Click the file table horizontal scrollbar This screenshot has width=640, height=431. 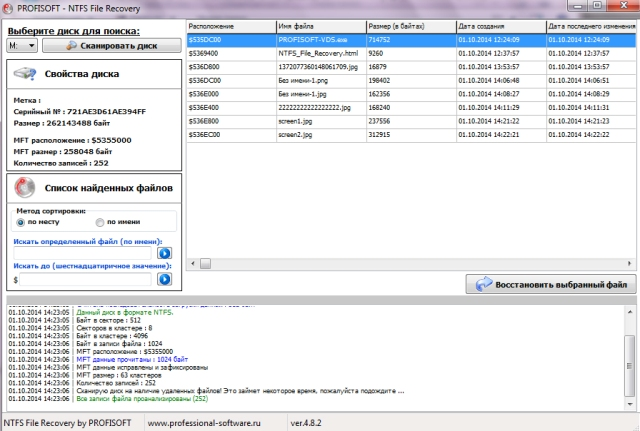click(400, 266)
